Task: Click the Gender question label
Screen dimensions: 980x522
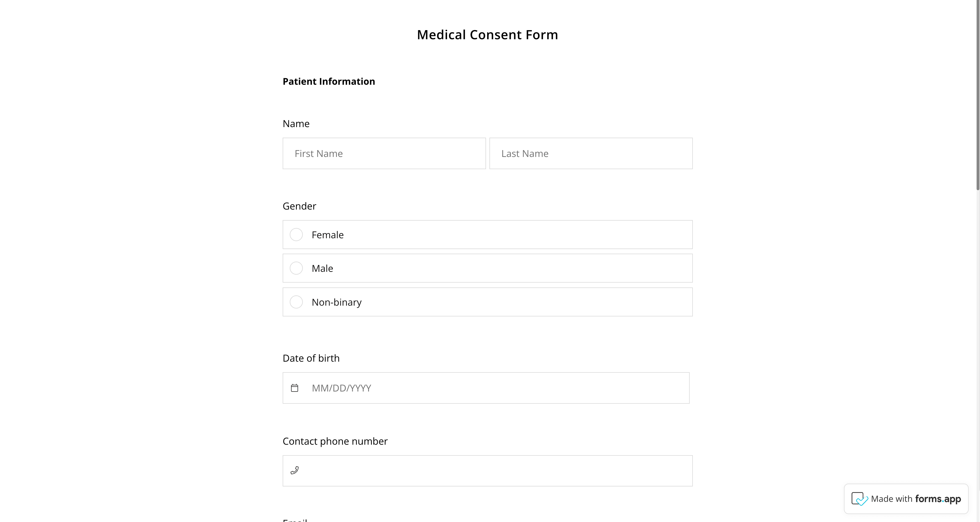Action: point(299,206)
